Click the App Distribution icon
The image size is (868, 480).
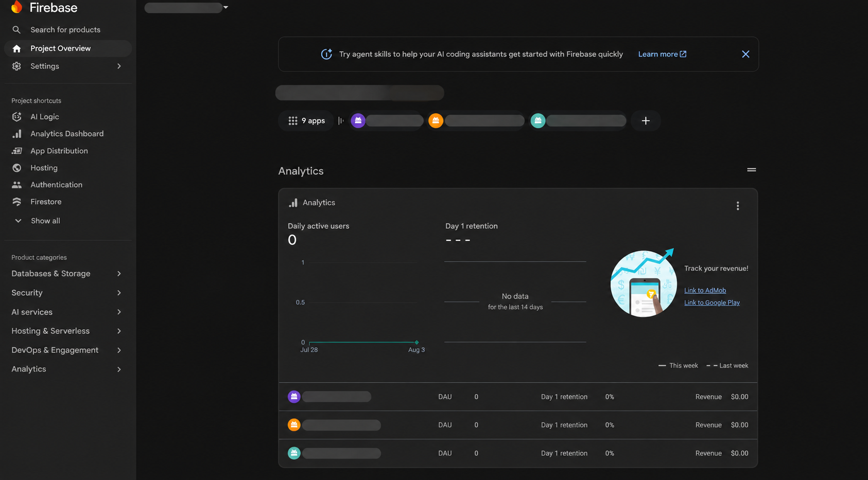(x=16, y=151)
